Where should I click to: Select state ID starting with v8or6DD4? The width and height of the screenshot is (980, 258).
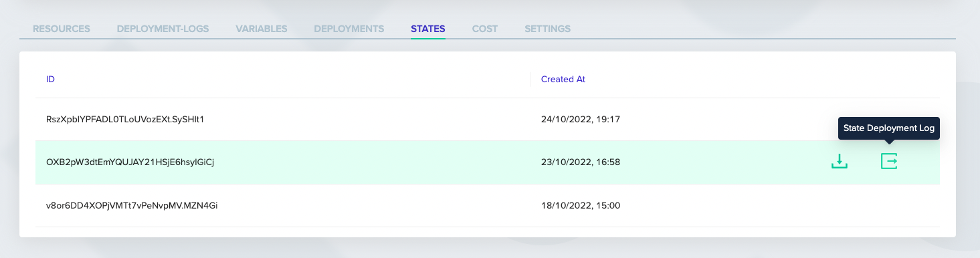[x=132, y=205]
